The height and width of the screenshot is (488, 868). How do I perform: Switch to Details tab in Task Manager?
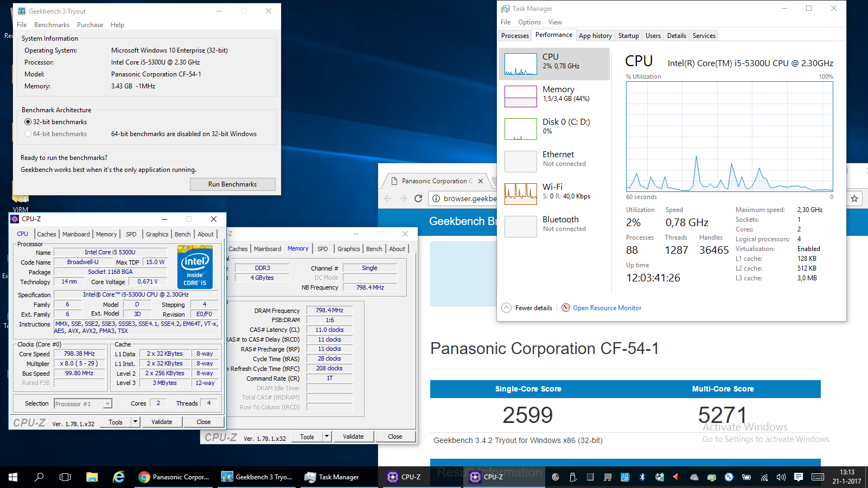click(676, 36)
